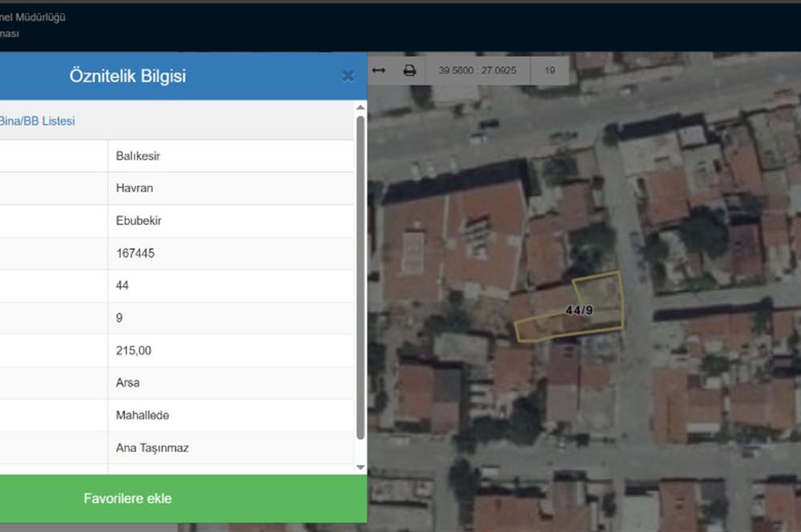Click the 39.5600 : 27.0925 coordinate display
Image resolution: width=801 pixels, height=532 pixels.
tap(477, 71)
